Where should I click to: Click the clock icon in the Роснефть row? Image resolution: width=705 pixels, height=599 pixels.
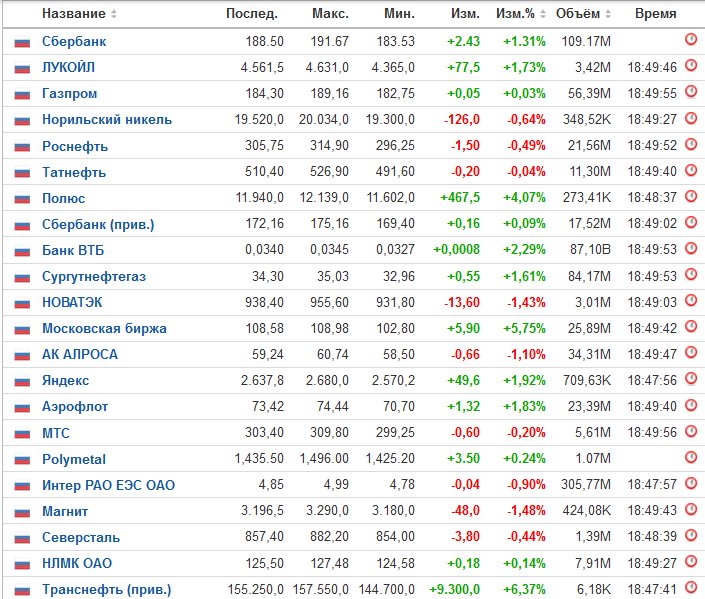click(x=691, y=144)
